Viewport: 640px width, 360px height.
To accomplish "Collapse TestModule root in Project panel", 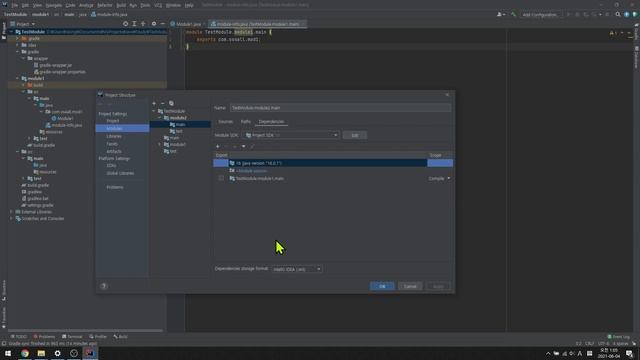I will (11, 32).
